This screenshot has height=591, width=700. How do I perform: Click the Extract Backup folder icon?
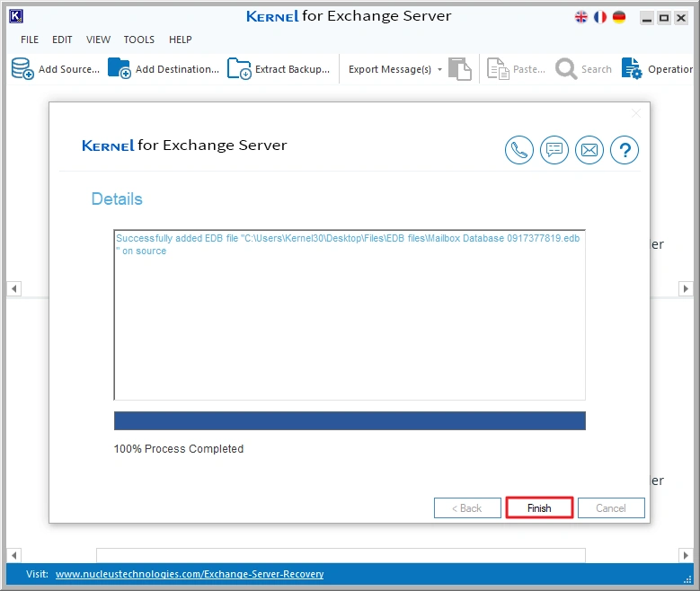239,69
